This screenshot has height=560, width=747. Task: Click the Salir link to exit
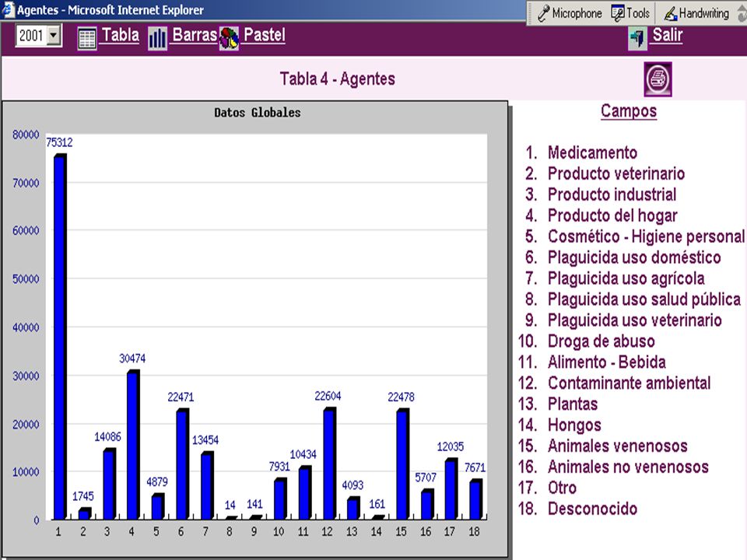pyautogui.click(x=668, y=35)
